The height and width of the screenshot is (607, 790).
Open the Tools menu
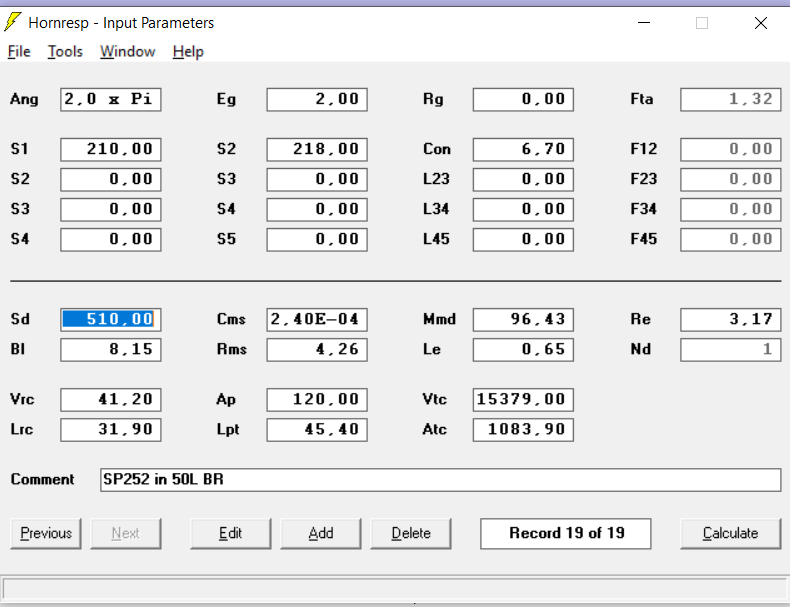pyautogui.click(x=65, y=51)
